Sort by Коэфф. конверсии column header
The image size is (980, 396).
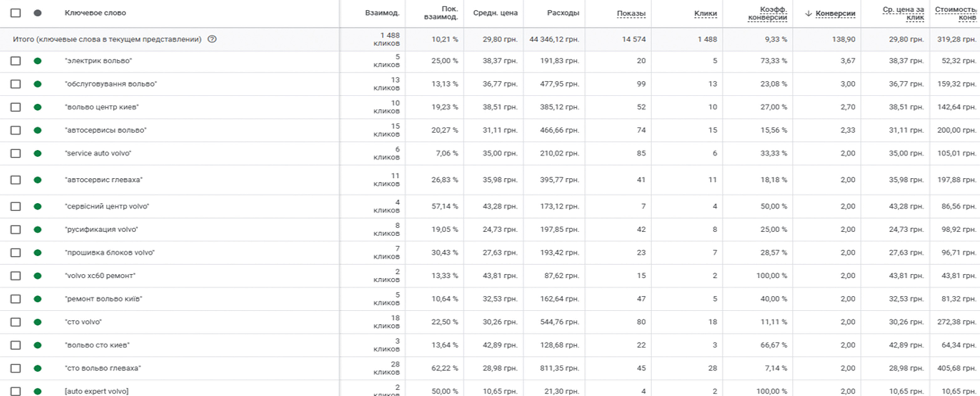pos(767,13)
